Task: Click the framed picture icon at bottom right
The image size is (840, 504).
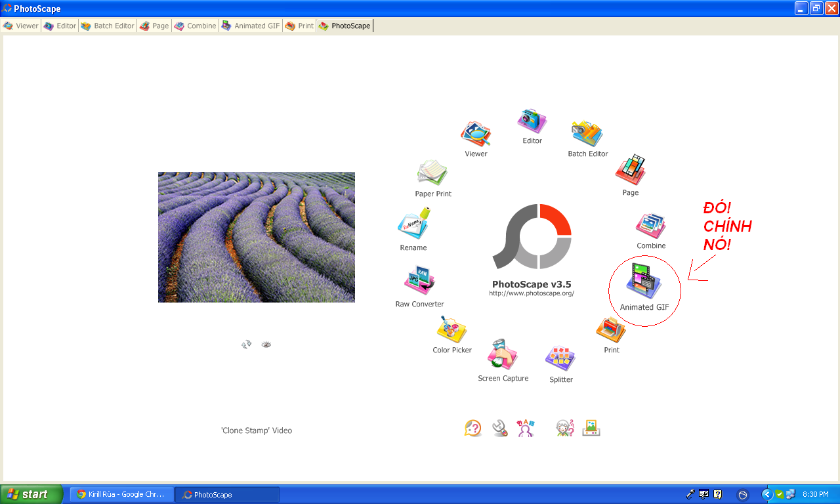Action: coord(591,429)
